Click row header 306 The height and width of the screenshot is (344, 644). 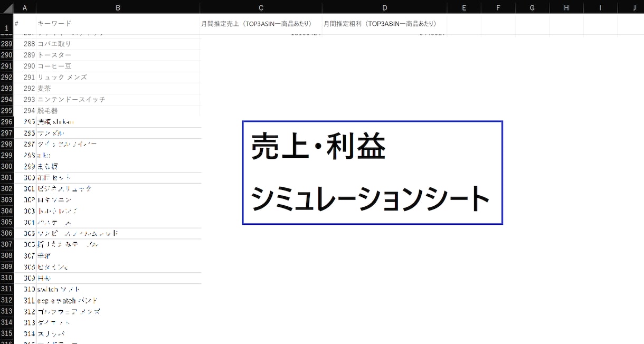tap(7, 233)
